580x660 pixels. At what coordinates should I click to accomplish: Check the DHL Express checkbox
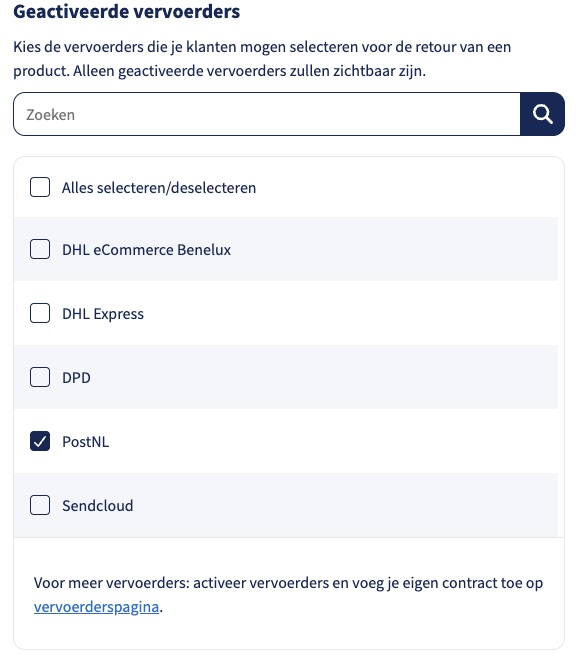pos(40,313)
